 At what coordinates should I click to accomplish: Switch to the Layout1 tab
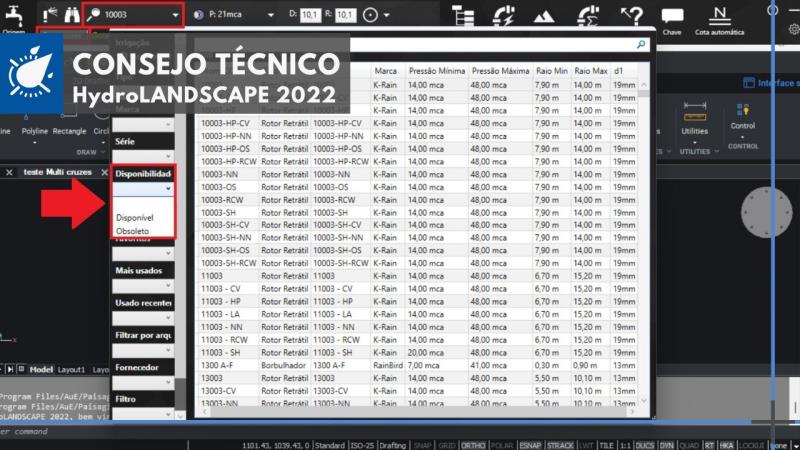[x=71, y=369]
